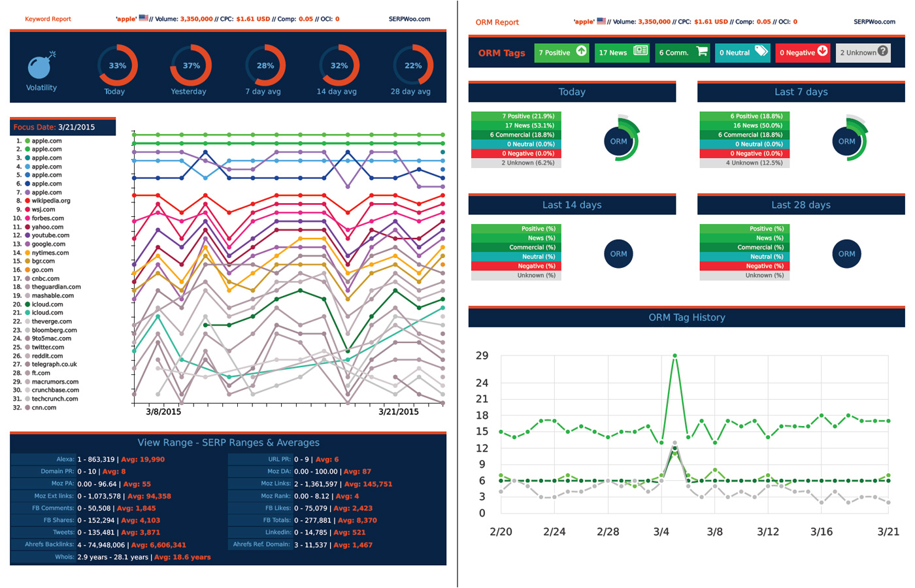Click the Negative tag down-arrow icon
Viewport: 915px width, 588px height.
pos(822,51)
